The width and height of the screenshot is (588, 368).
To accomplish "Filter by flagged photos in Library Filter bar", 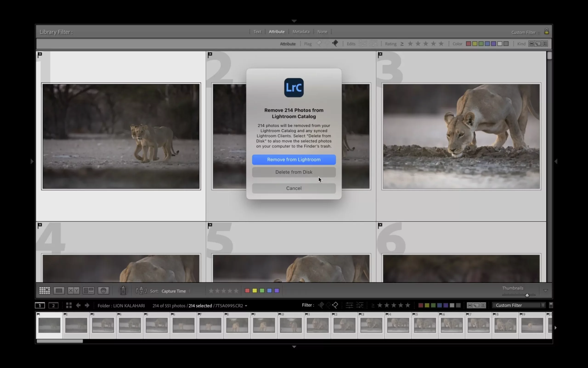I will (319, 43).
